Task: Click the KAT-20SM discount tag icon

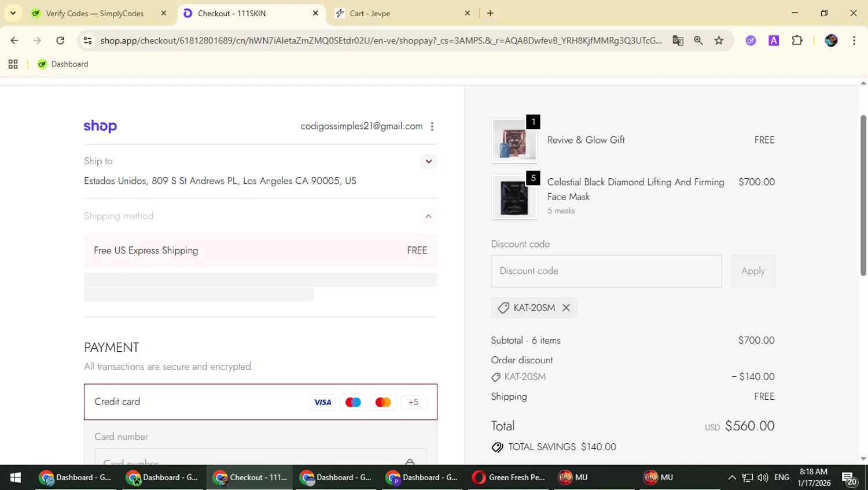Action: tap(503, 308)
